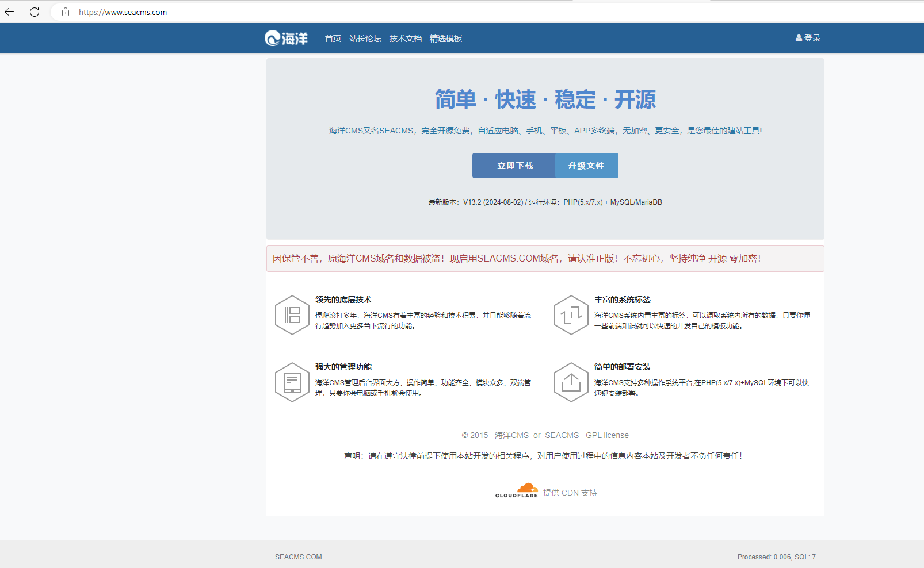This screenshot has height=568, width=924.
Task: Click the Cloudflare logo
Action: pos(517,491)
